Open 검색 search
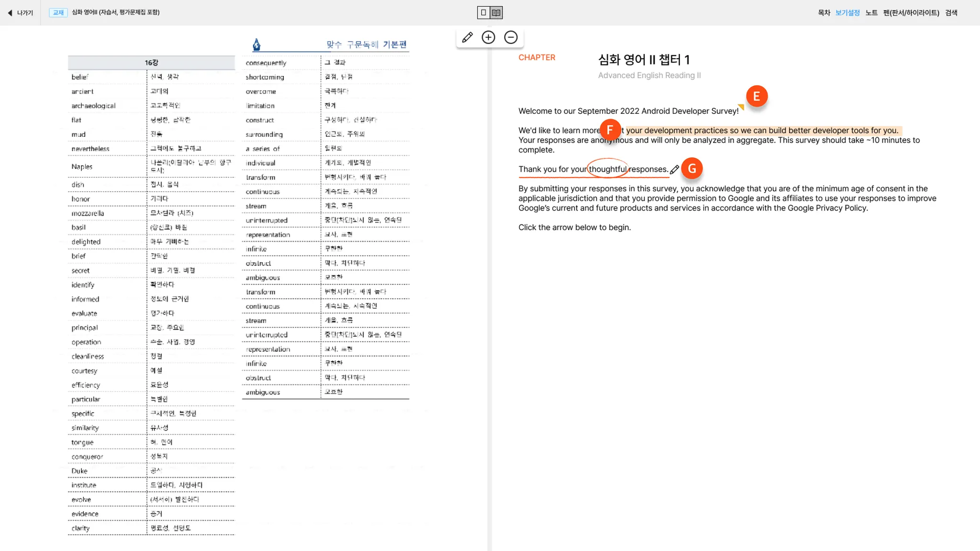The width and height of the screenshot is (980, 551). click(x=951, y=13)
